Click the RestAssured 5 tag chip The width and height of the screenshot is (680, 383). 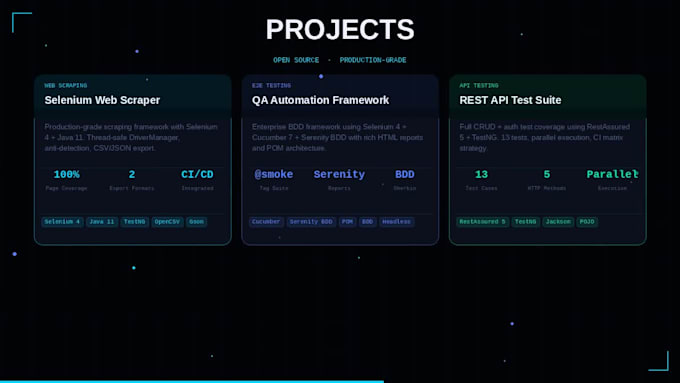click(x=482, y=222)
